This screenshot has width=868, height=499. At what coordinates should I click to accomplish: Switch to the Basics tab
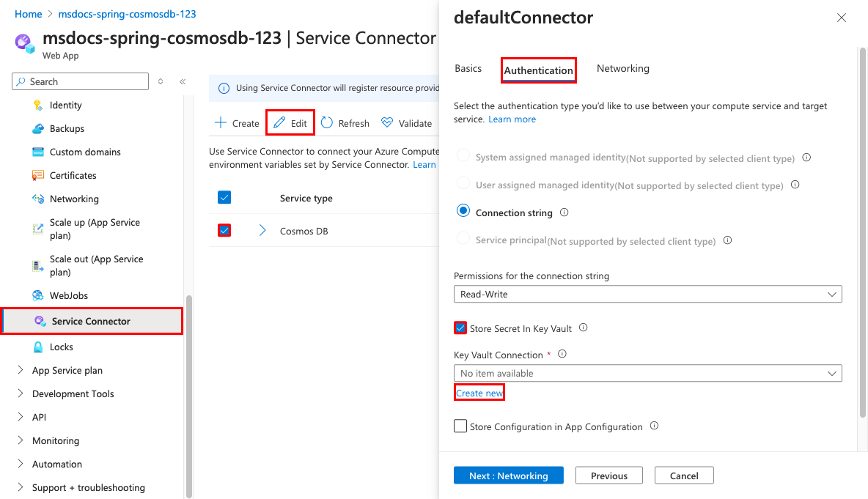pos(468,69)
